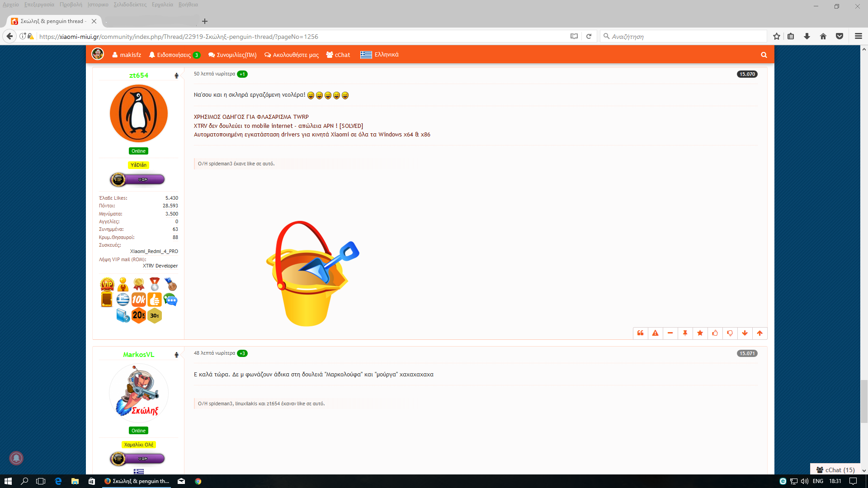
Task: Like the post with the thumbs-up icon
Action: 715,333
